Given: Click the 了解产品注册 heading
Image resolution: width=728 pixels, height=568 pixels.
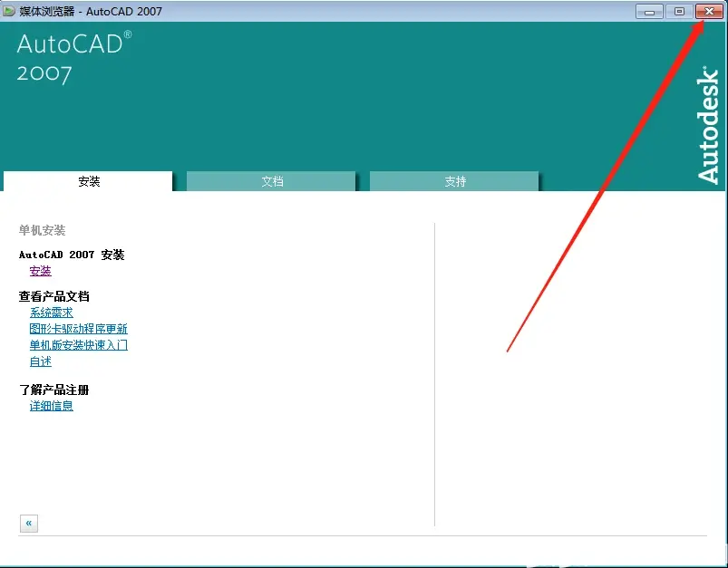Looking at the screenshot, I should tap(53, 390).
